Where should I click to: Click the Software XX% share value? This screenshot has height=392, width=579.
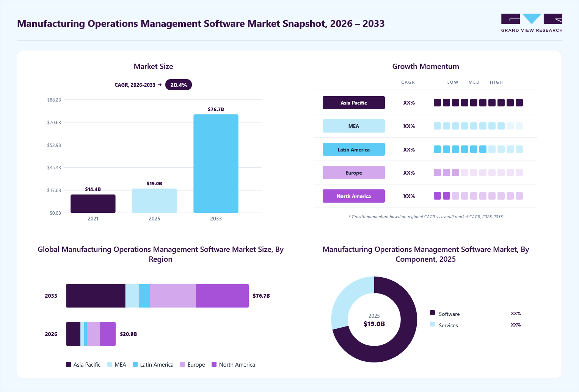(516, 314)
